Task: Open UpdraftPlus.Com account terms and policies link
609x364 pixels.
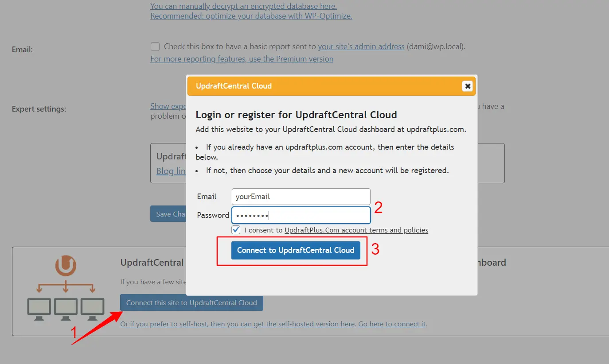Action: 356,230
